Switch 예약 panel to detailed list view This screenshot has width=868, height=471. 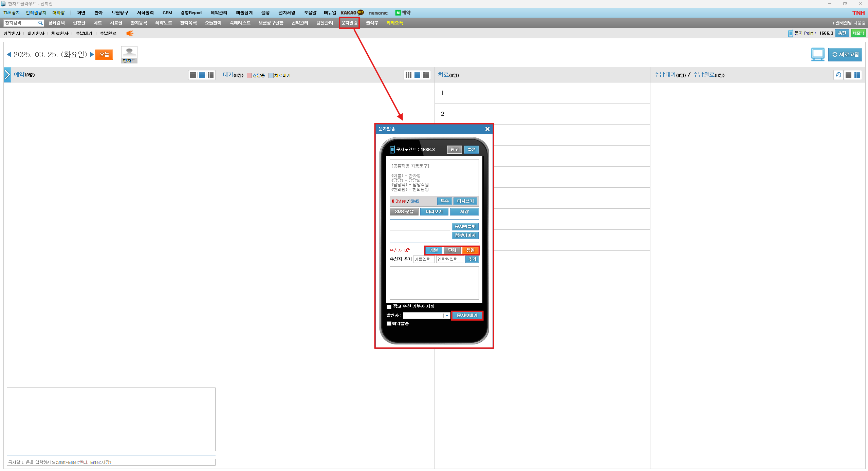[x=211, y=75]
